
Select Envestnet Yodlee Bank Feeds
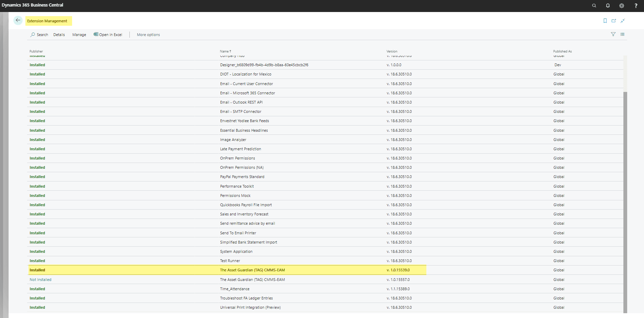tap(244, 121)
